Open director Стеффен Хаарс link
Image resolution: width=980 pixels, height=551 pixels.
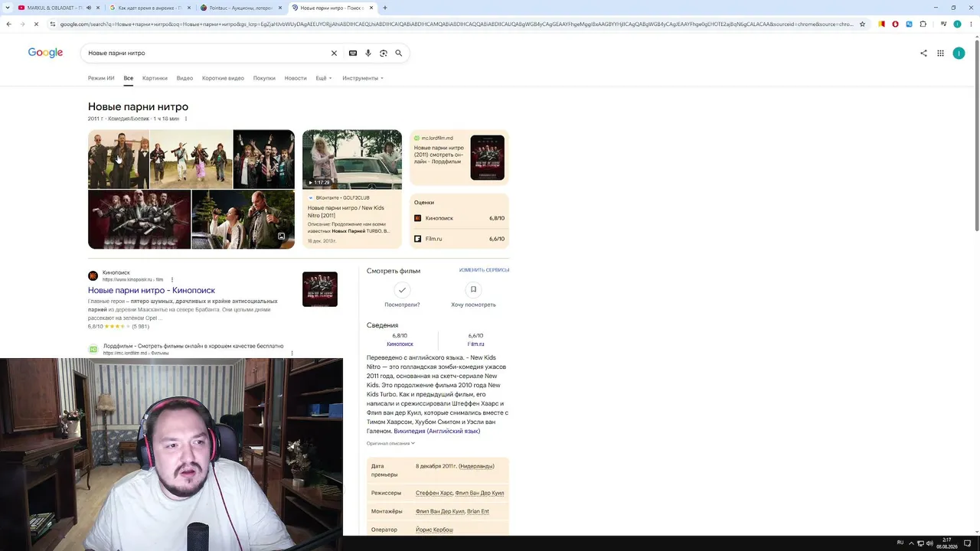point(434,493)
